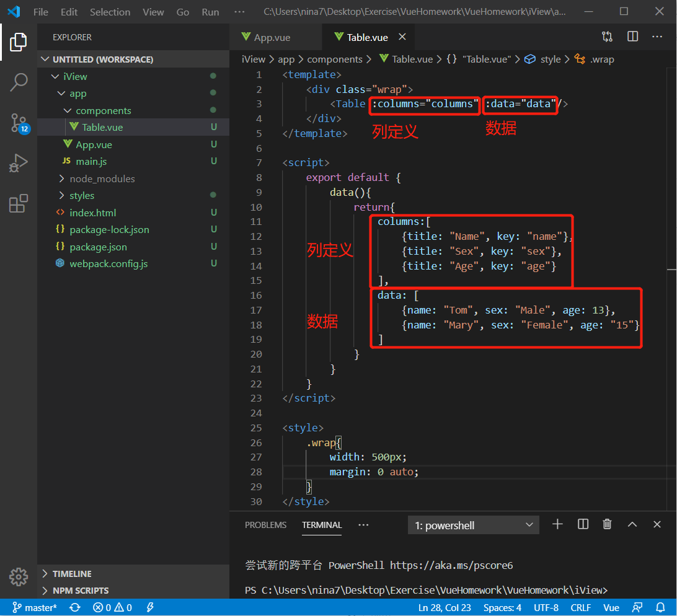Click the Open Changes compare icon

tap(607, 37)
